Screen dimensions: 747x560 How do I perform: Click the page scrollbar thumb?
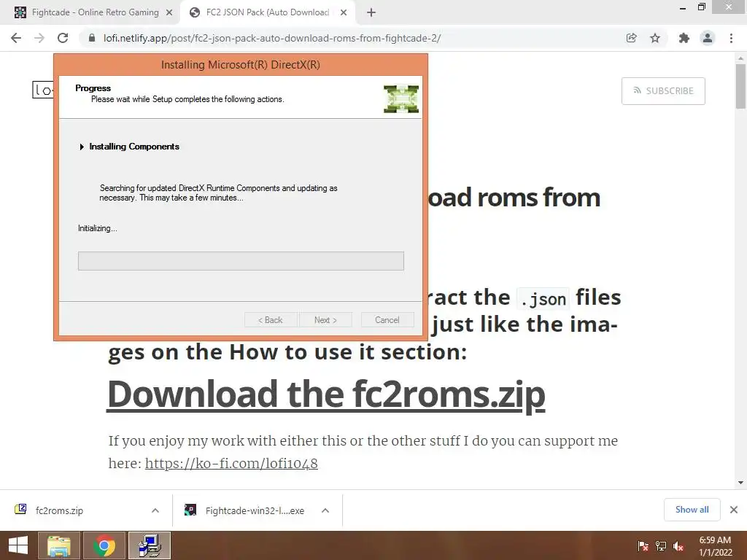pyautogui.click(x=740, y=86)
